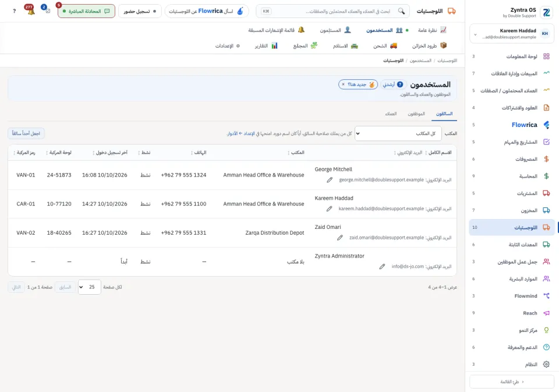Screen dimensions: 559x392
Task: Open the كل المكاتب office filter dropdown
Action: (x=398, y=133)
